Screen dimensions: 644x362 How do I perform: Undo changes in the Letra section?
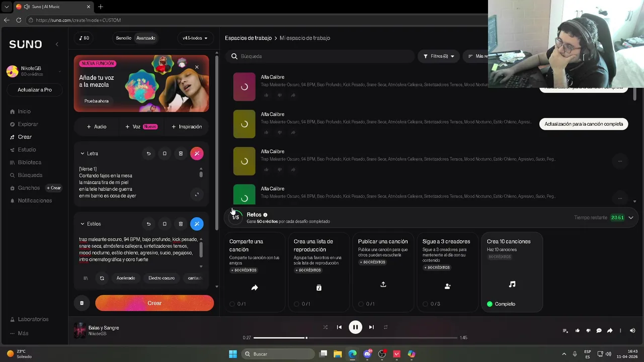(x=148, y=153)
